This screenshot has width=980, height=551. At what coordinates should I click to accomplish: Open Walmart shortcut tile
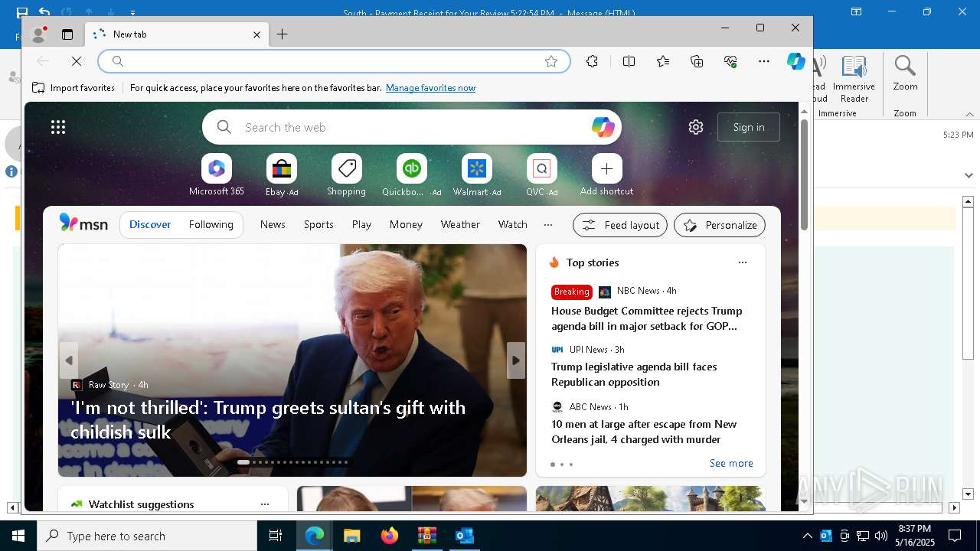coord(477,175)
